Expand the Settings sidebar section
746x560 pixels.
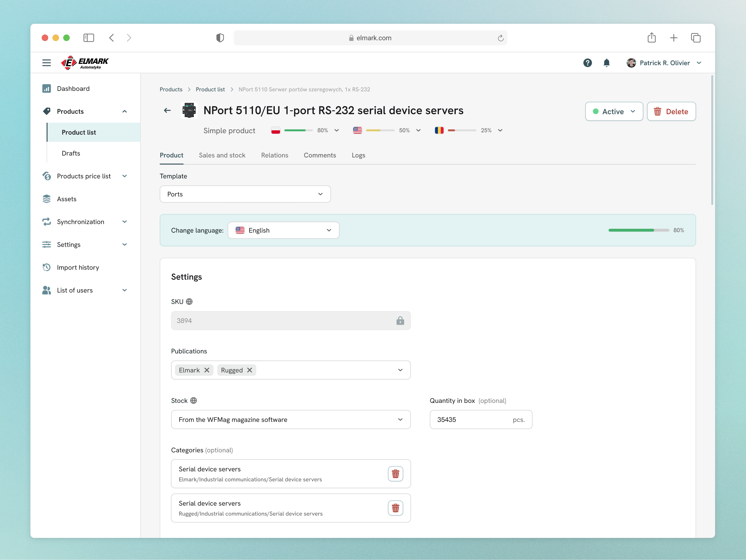tap(124, 245)
